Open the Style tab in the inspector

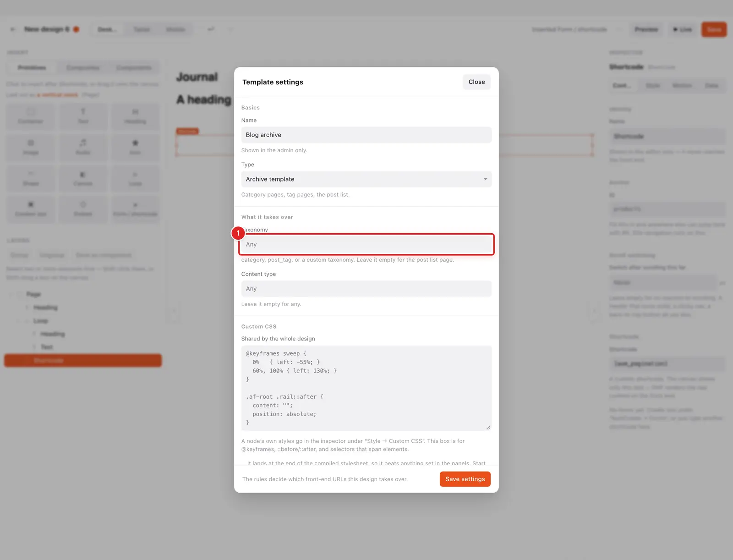coord(653,86)
